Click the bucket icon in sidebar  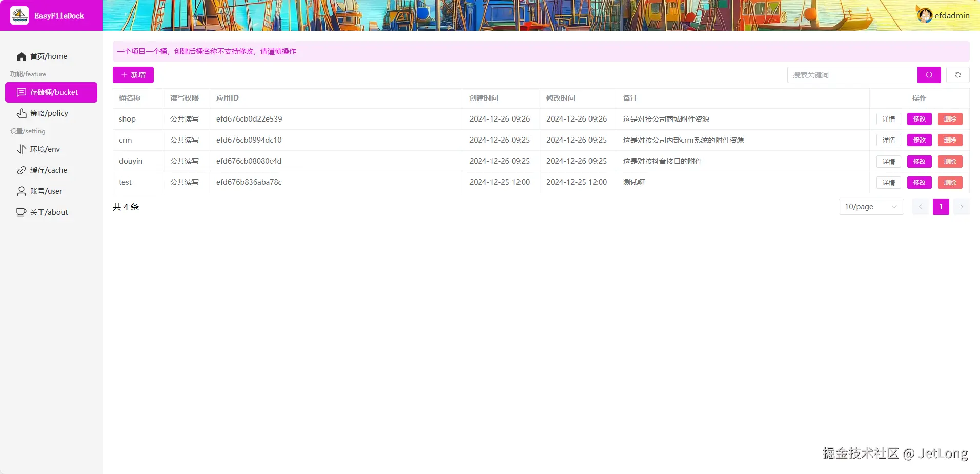[x=22, y=92]
